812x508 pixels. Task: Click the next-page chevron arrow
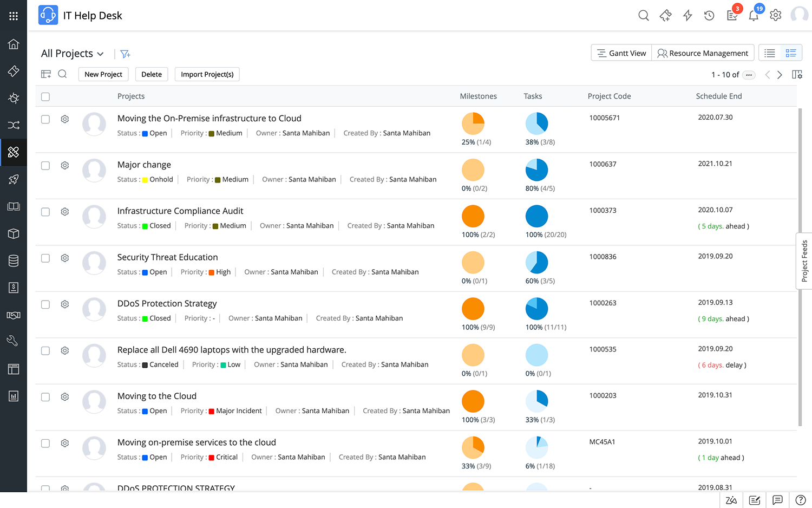coord(780,75)
